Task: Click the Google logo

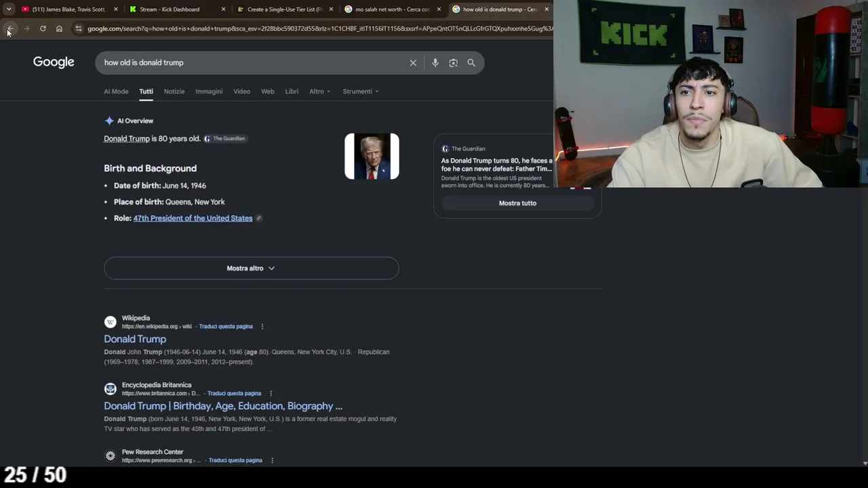Action: 54,62
